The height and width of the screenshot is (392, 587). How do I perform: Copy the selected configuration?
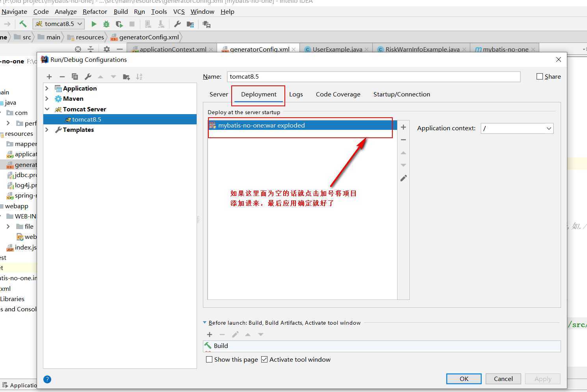pyautogui.click(x=75, y=77)
